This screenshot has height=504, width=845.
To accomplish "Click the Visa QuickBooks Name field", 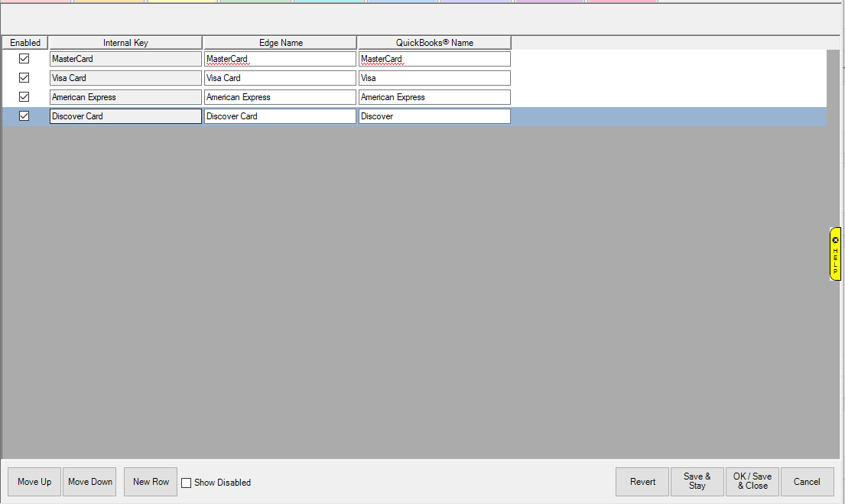I will [434, 78].
